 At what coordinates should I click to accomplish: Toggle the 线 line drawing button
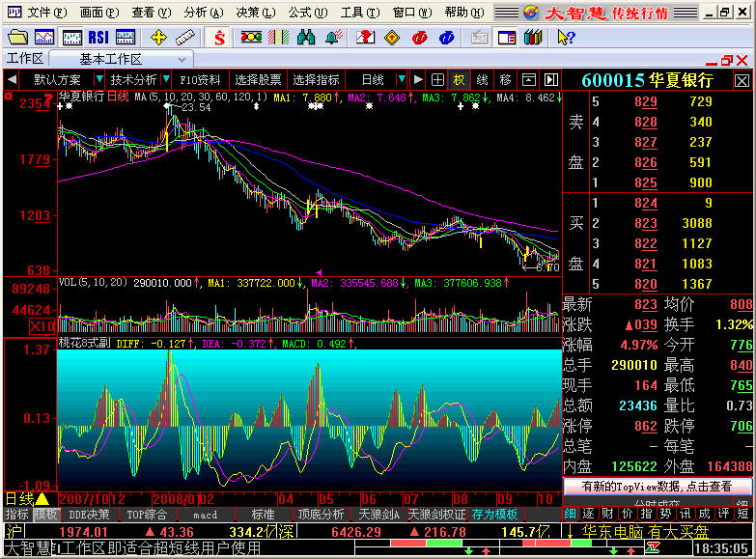482,79
